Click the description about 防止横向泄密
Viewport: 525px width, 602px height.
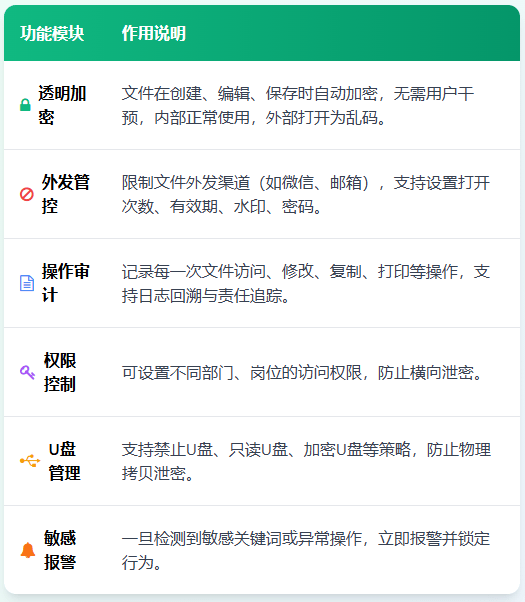click(302, 372)
